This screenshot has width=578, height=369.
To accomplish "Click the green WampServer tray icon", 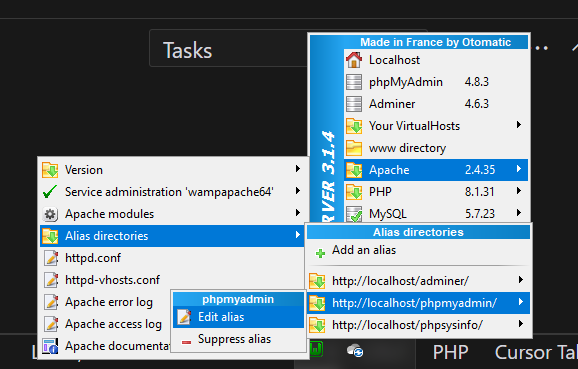I will tap(317, 349).
